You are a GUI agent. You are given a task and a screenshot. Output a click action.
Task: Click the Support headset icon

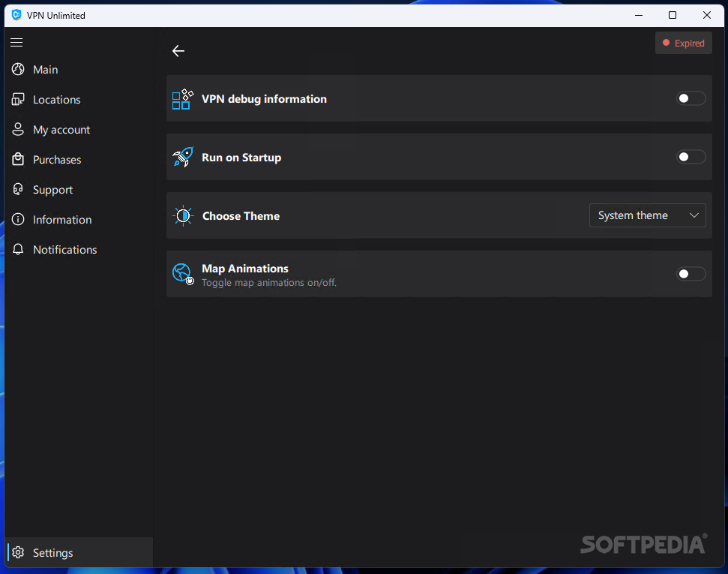coord(18,189)
